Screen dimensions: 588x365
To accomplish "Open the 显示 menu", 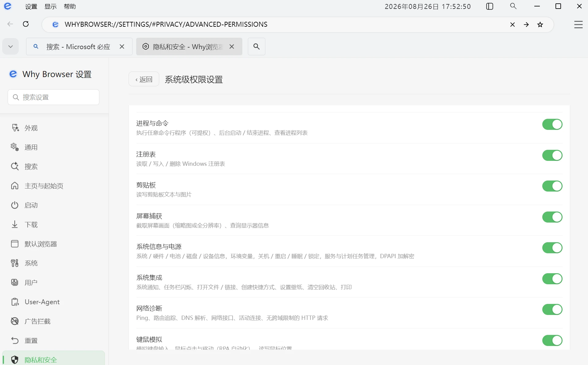I will [51, 6].
